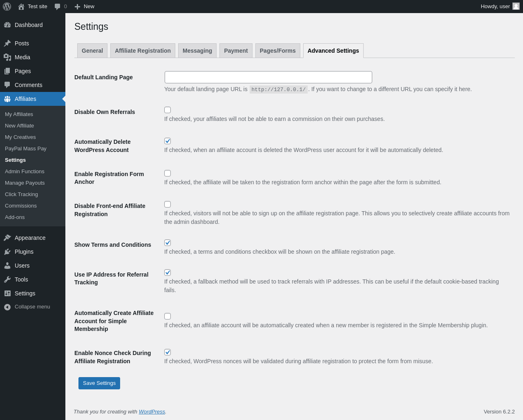Open the Payment tab

click(x=236, y=51)
